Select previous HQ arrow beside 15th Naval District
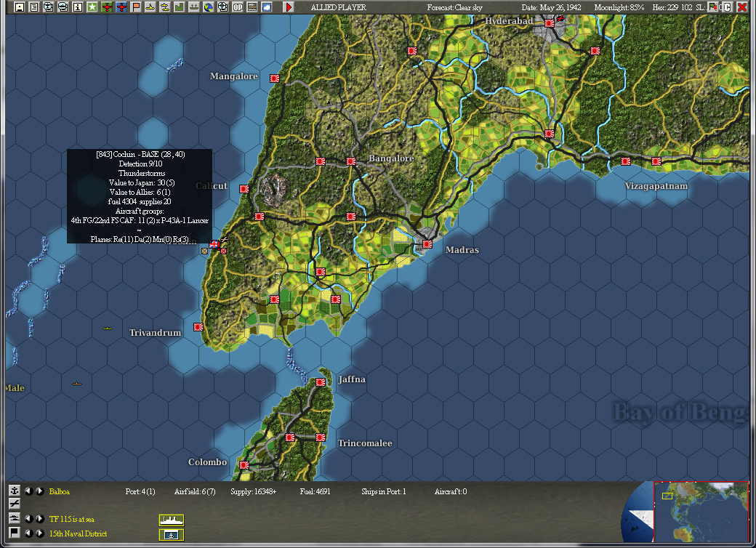The width and height of the screenshot is (756, 548). coord(29,533)
